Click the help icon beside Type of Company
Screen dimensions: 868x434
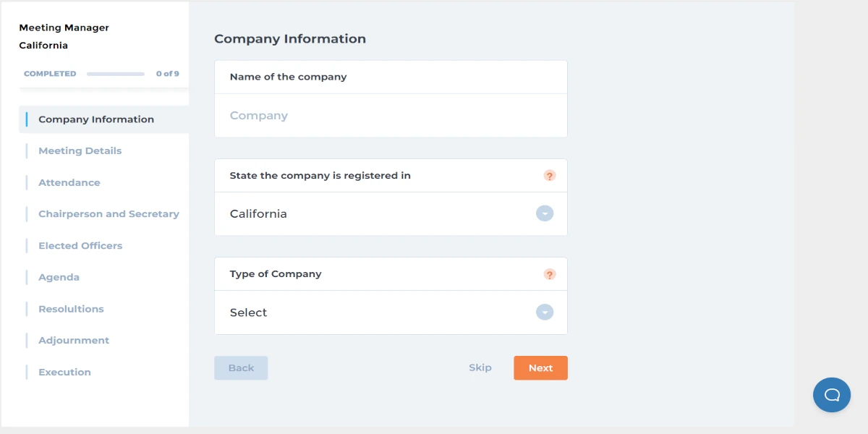click(x=550, y=274)
